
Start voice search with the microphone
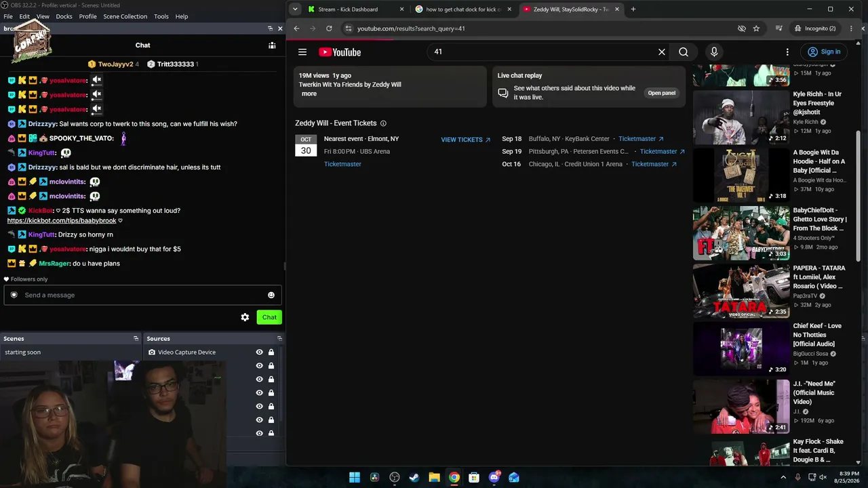coord(714,52)
